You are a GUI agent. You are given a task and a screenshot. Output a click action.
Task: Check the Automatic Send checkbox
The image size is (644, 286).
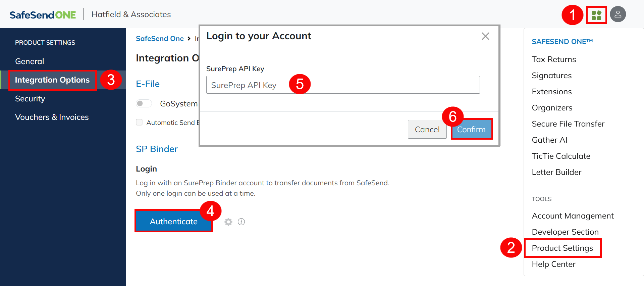pos(139,122)
